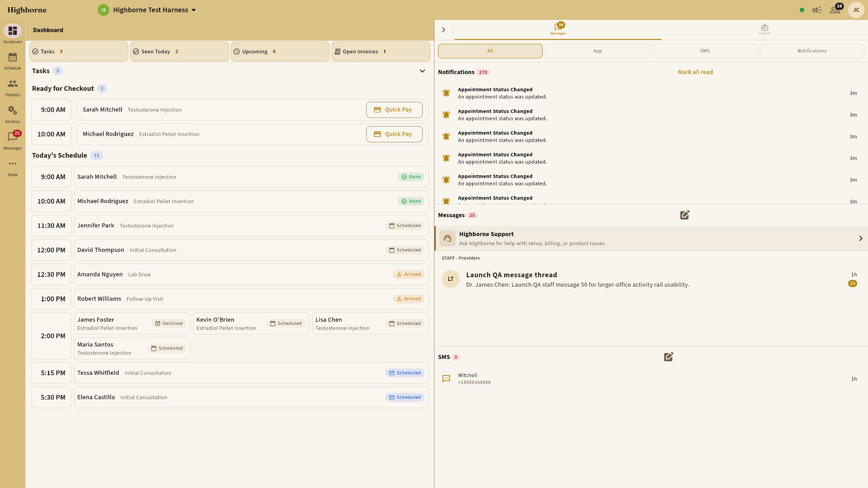Select the SMS filter tab
This screenshot has height=488, width=868.
pyautogui.click(x=705, y=51)
